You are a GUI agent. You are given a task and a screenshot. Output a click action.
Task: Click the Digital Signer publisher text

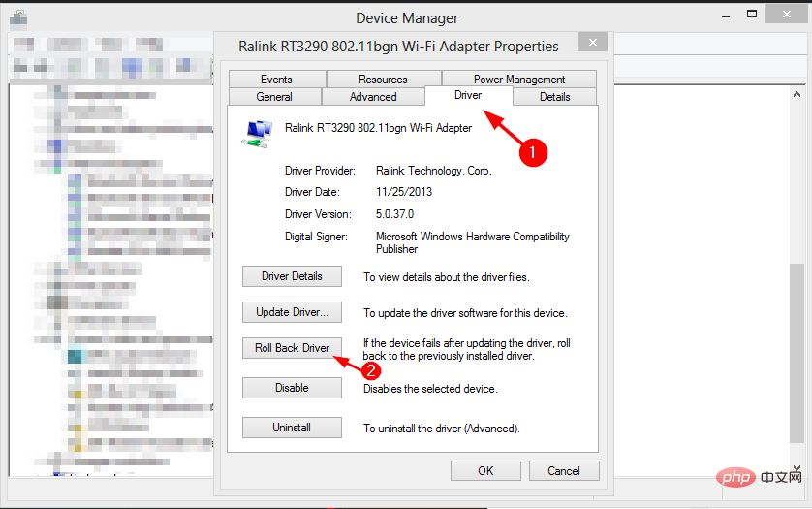(x=472, y=242)
